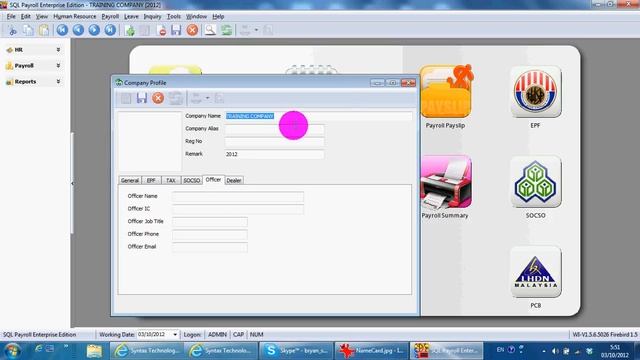The width and height of the screenshot is (640, 360).
Task: Open the Edit menu
Action: click(x=26, y=17)
